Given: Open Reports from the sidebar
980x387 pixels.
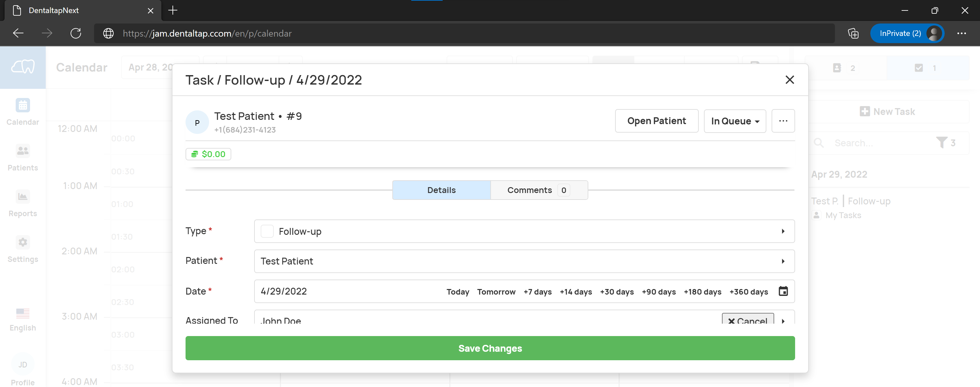Looking at the screenshot, I should (23, 203).
